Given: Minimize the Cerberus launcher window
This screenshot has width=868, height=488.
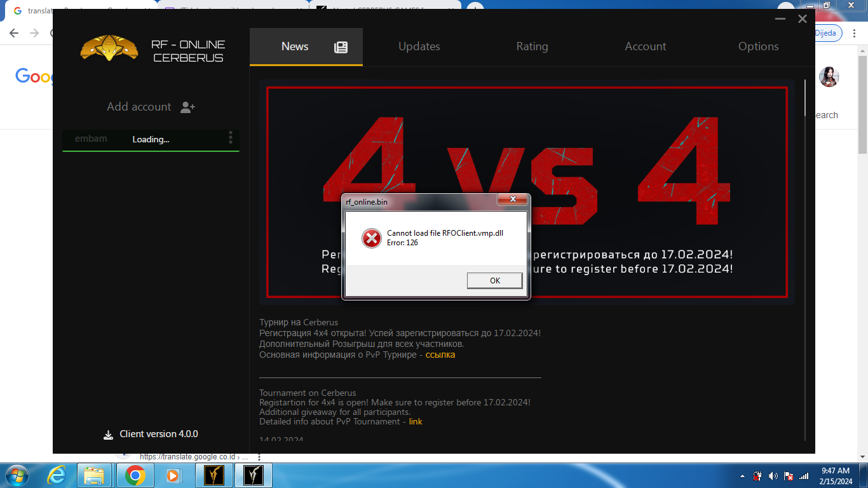Looking at the screenshot, I should click(x=780, y=19).
